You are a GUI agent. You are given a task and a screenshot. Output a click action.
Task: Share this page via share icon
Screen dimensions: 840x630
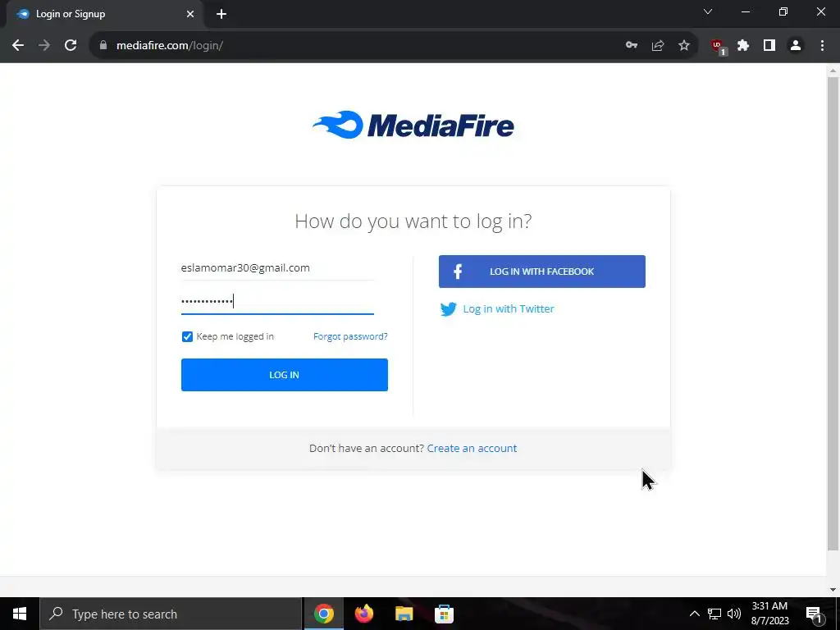[x=658, y=46]
